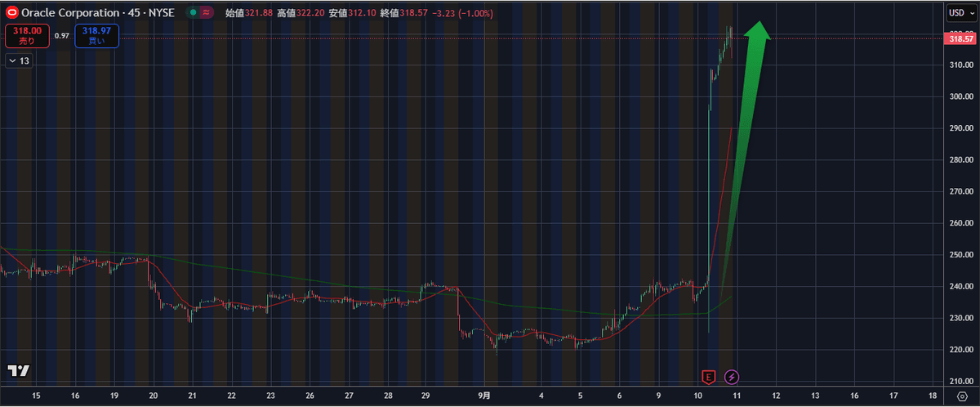Click the 9月 label on time axis
The width and height of the screenshot is (980, 407).
pos(485,396)
